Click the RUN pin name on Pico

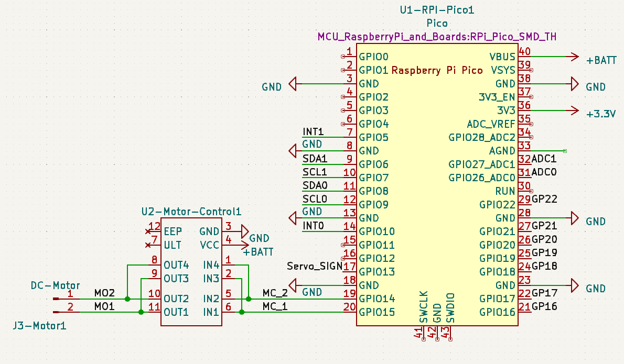505,191
